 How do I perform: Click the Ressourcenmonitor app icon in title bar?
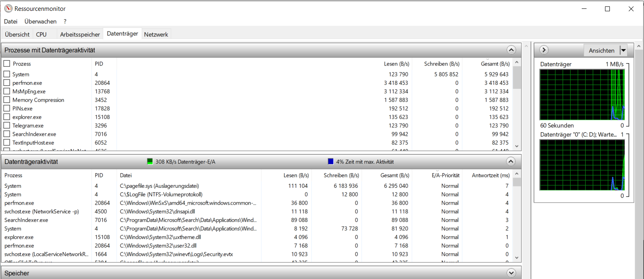8,8
